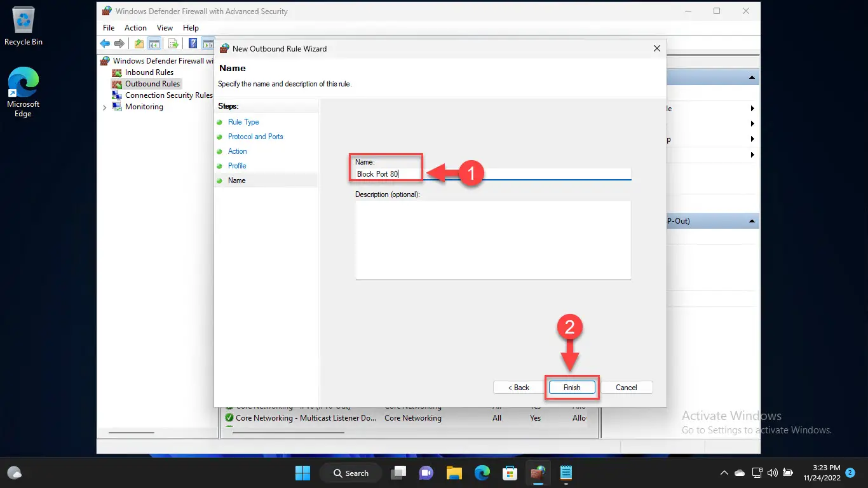Collapse the second Actions section arrow
The width and height of the screenshot is (868, 488).
(x=752, y=221)
